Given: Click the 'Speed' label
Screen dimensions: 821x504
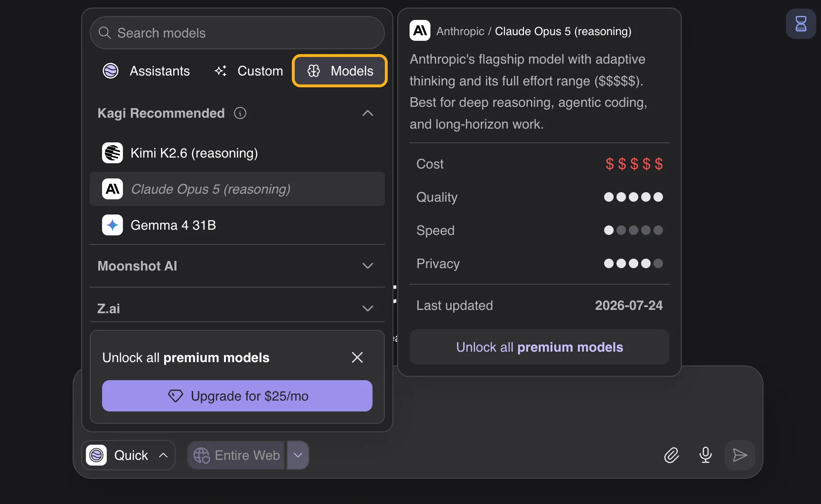Looking at the screenshot, I should click(436, 230).
